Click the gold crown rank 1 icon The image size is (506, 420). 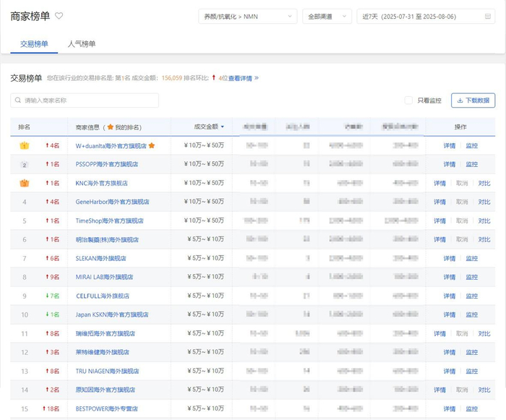(25, 145)
